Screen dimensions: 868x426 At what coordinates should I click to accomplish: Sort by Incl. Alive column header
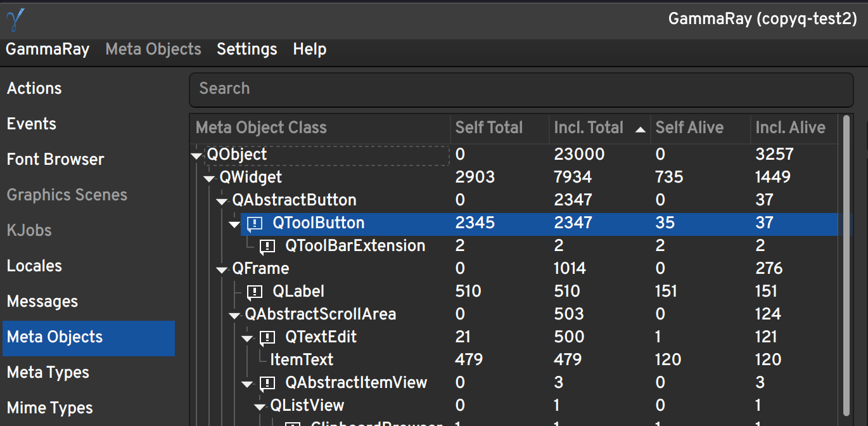(793, 128)
